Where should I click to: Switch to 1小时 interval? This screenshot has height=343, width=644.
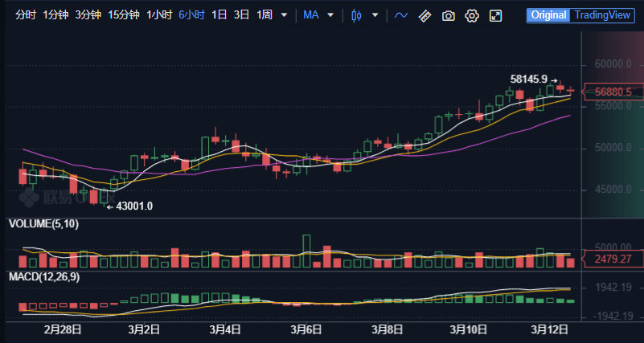click(159, 15)
